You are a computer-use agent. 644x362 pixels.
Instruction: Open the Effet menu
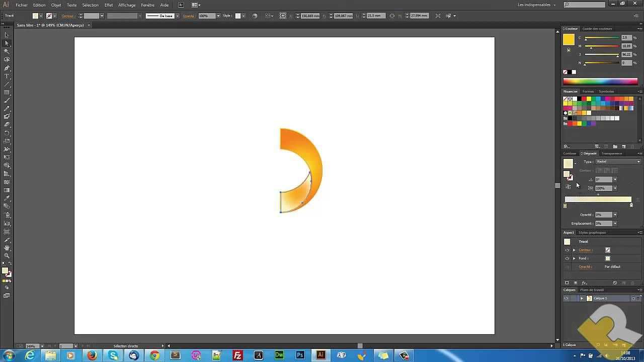click(108, 5)
